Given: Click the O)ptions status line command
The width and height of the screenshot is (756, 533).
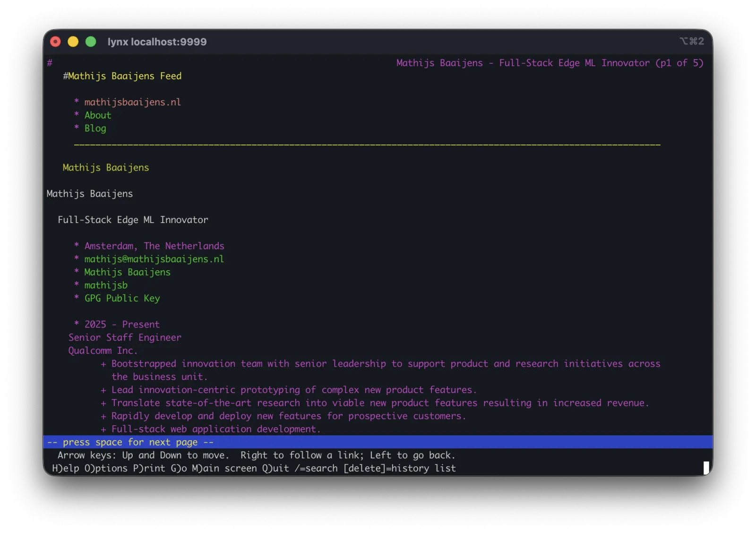Looking at the screenshot, I should 109,468.
